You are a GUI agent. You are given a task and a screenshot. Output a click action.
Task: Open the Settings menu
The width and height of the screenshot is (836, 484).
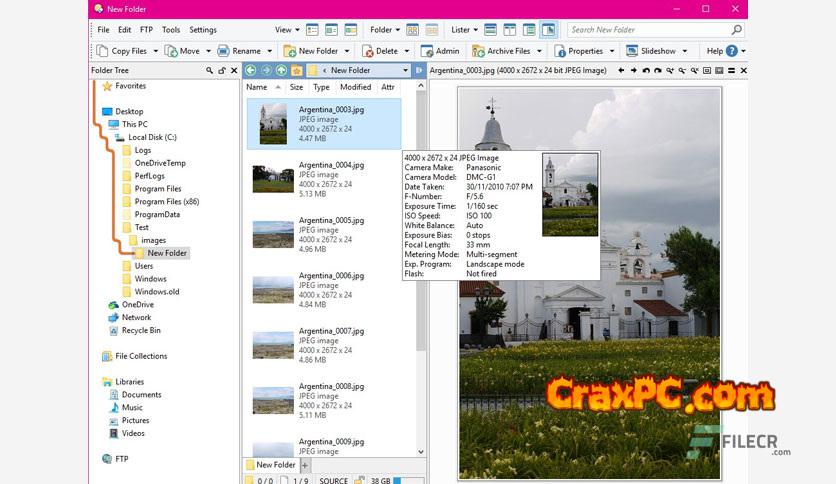203,30
